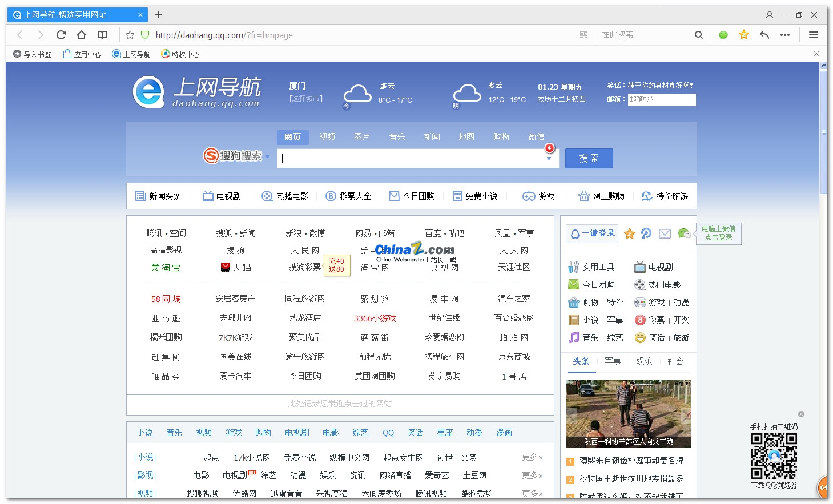Bookmark this page with address bar star
Viewport: 833px width, 504px height.
point(130,35)
